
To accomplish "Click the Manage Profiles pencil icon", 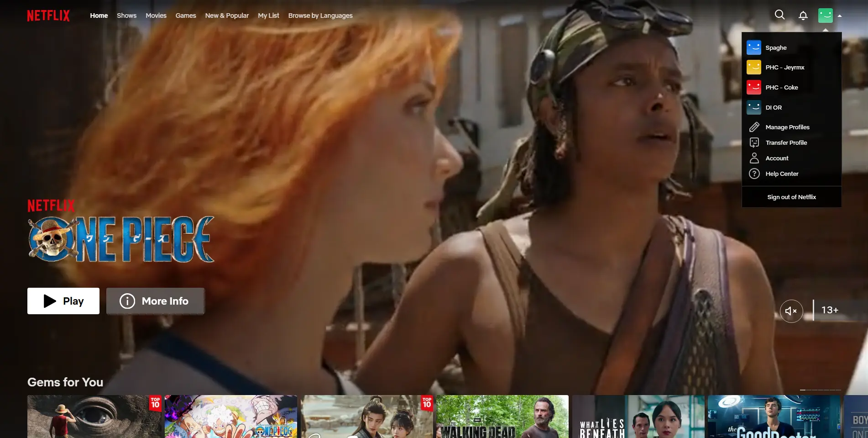I will [x=754, y=127].
